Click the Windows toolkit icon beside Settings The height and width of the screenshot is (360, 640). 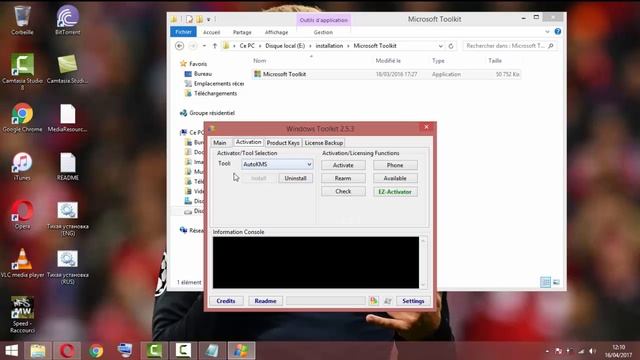388,301
